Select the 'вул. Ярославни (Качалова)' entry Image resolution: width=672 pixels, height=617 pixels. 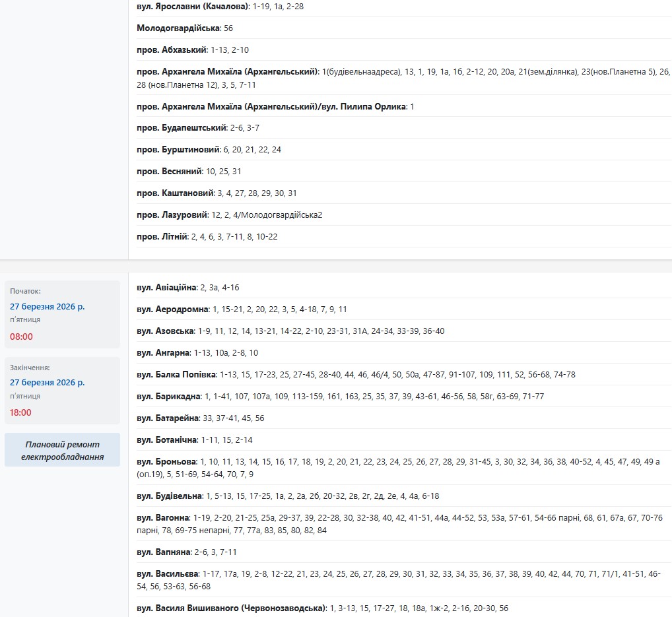(193, 7)
